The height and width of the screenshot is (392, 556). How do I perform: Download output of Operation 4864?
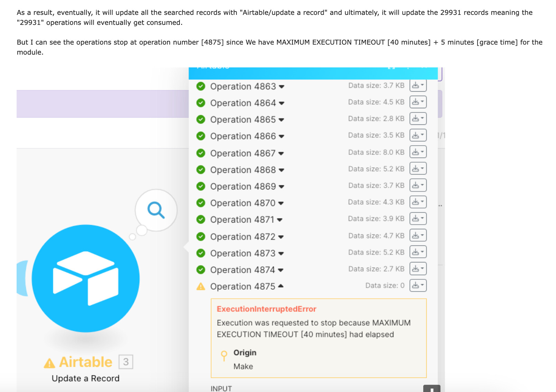point(418,102)
